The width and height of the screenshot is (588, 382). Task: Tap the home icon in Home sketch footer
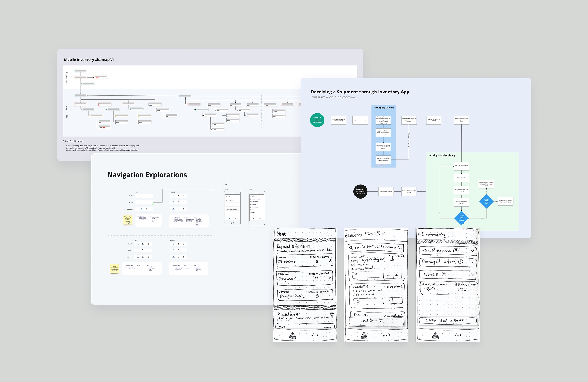pos(292,336)
